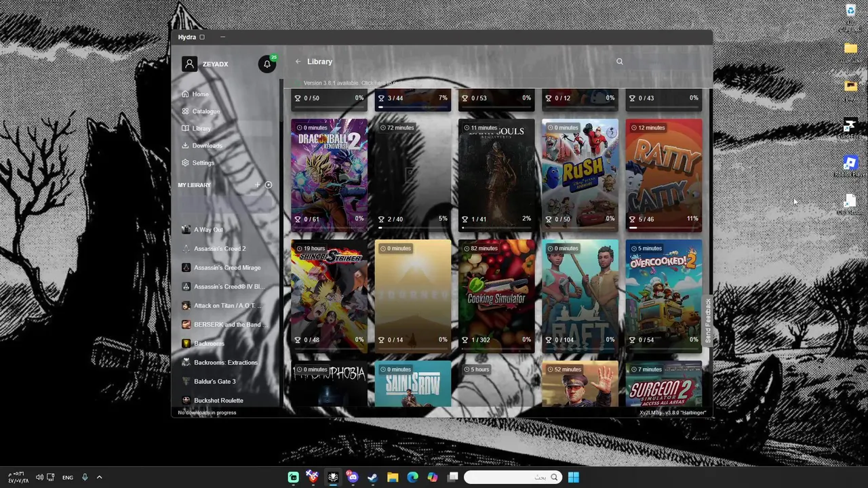This screenshot has height=488, width=868.
Task: Open File Explorer from the taskbar
Action: [393, 477]
